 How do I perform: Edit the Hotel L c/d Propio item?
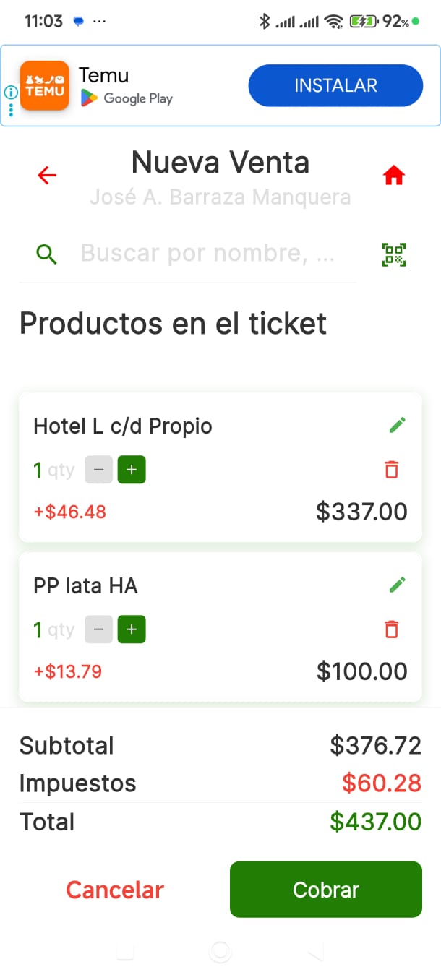tap(396, 425)
